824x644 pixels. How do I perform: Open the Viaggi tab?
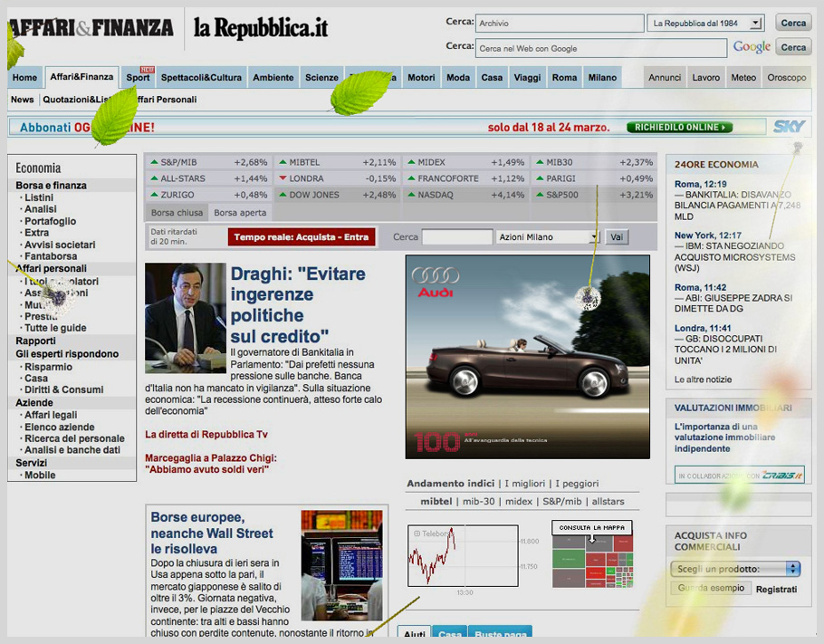[527, 77]
